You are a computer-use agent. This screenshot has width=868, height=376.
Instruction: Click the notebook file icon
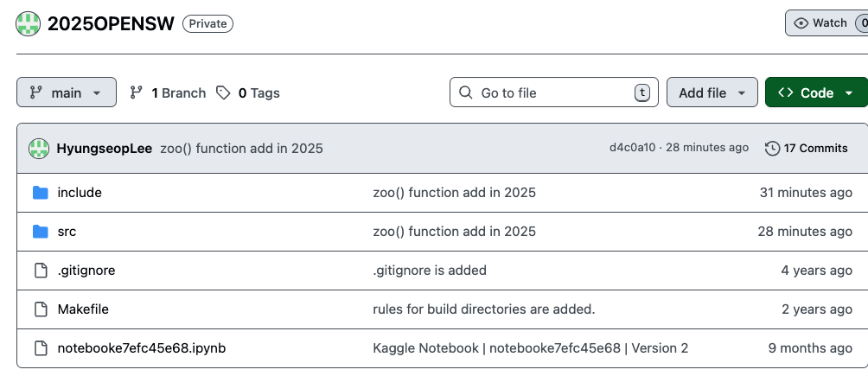pyautogui.click(x=40, y=348)
